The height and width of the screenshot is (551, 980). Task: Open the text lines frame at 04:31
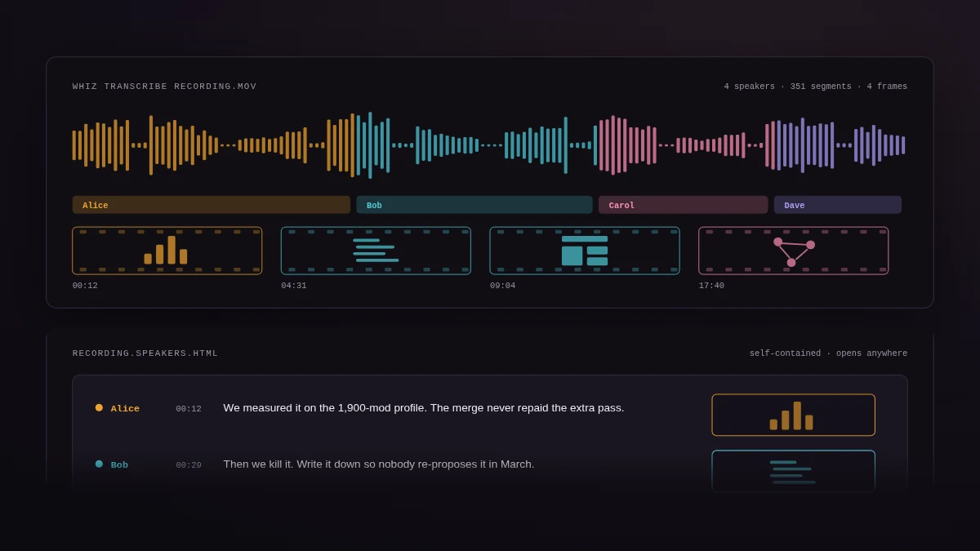pyautogui.click(x=376, y=251)
